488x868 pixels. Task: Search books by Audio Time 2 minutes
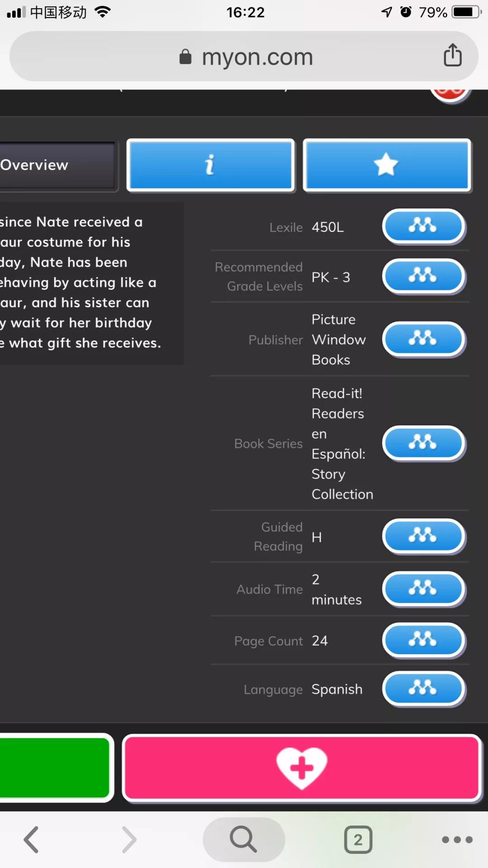[424, 589]
